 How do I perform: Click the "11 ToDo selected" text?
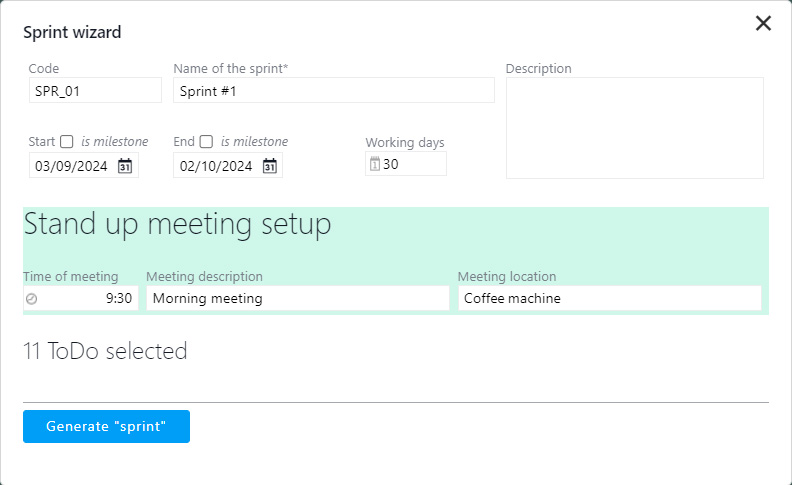[x=105, y=351]
